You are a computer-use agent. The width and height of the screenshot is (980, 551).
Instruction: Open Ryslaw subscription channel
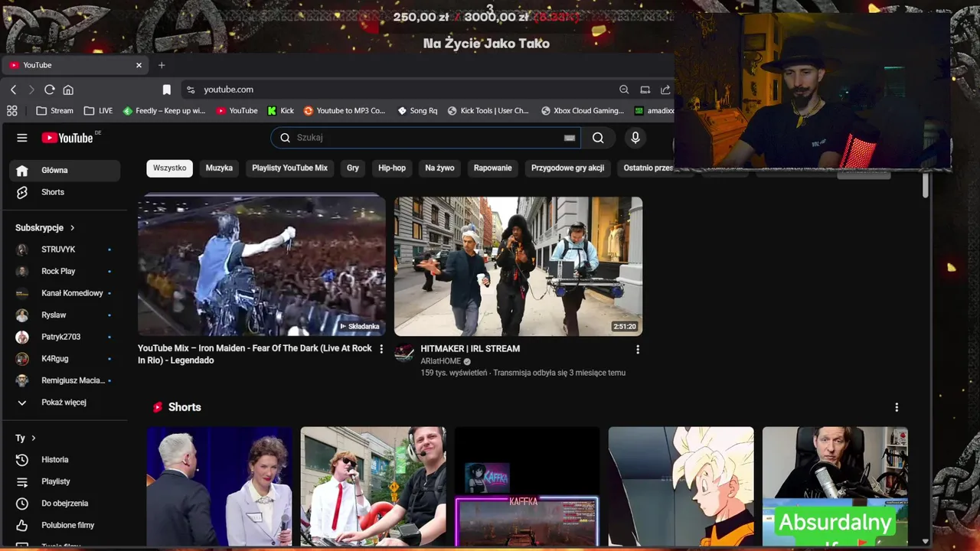pos(65,315)
